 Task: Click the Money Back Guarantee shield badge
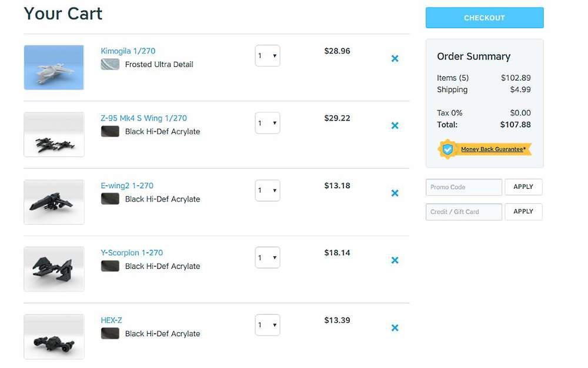[448, 149]
